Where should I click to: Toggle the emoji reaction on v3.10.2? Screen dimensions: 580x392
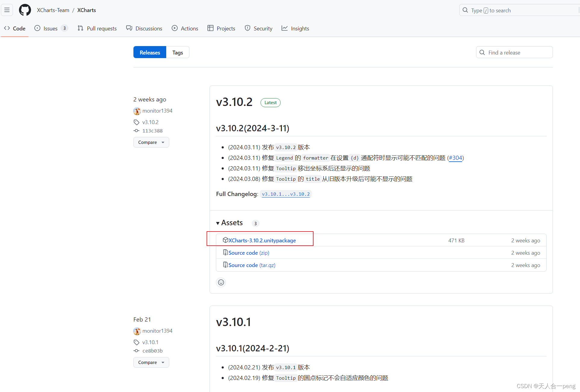coord(221,282)
